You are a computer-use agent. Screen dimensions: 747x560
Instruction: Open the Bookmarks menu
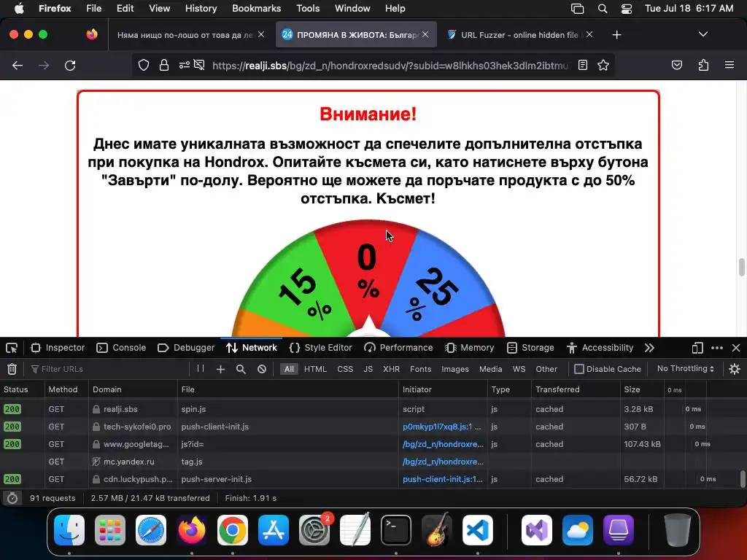tap(256, 9)
